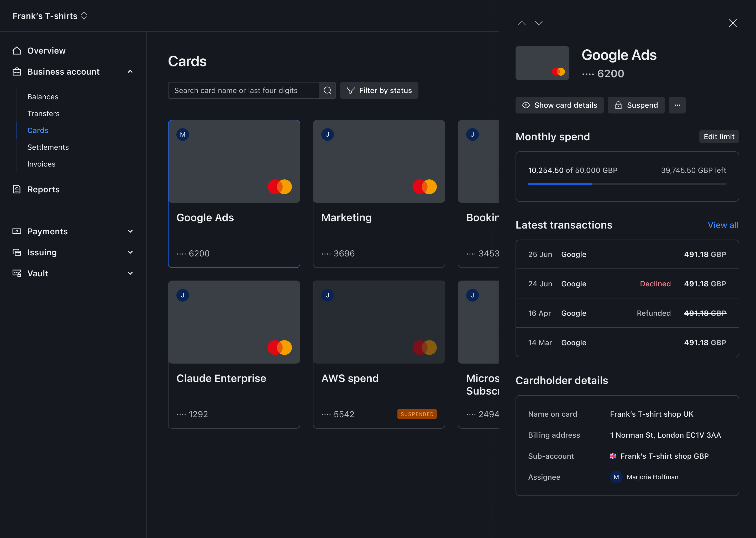Open Transfers in the sidebar
The width and height of the screenshot is (756, 538).
pyautogui.click(x=43, y=114)
